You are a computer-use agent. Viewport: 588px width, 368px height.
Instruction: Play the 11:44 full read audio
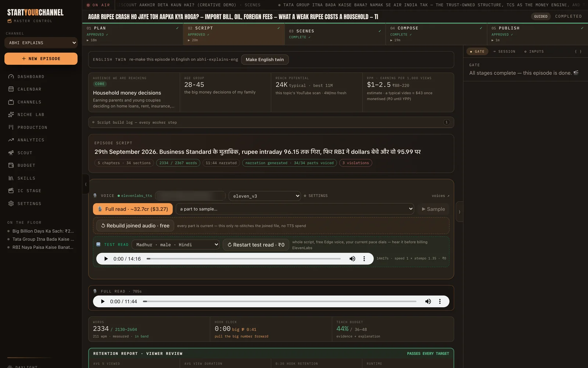103,301
